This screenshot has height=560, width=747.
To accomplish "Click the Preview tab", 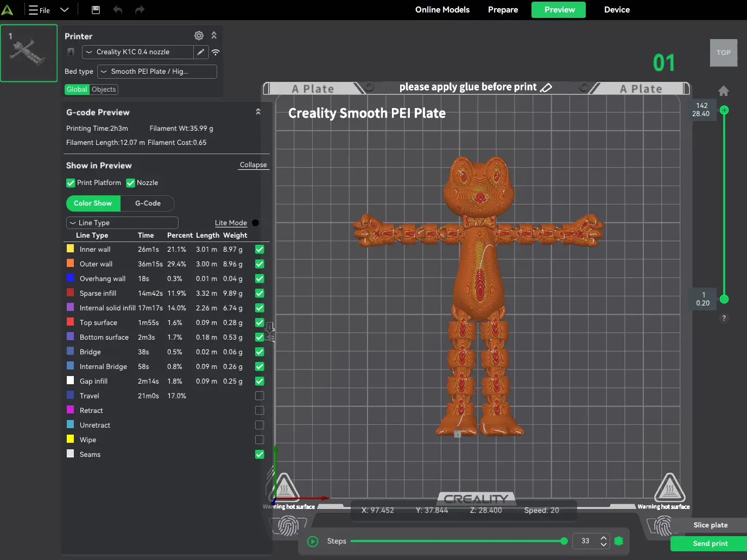I will pos(559,10).
